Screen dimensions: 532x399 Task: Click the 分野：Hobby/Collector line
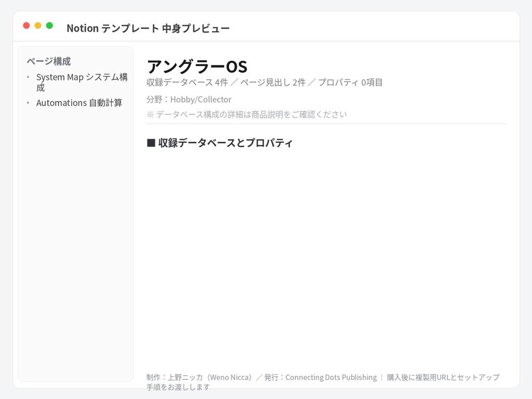(x=189, y=99)
